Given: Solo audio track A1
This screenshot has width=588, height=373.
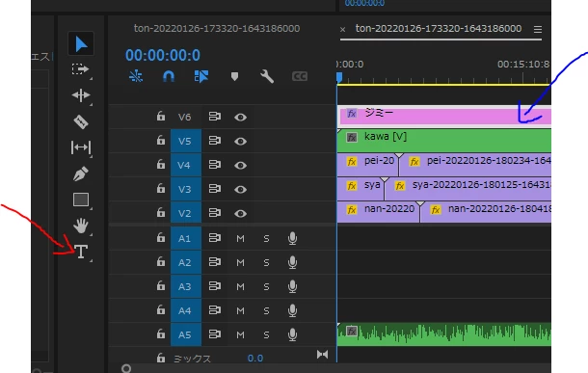Looking at the screenshot, I should [x=266, y=238].
